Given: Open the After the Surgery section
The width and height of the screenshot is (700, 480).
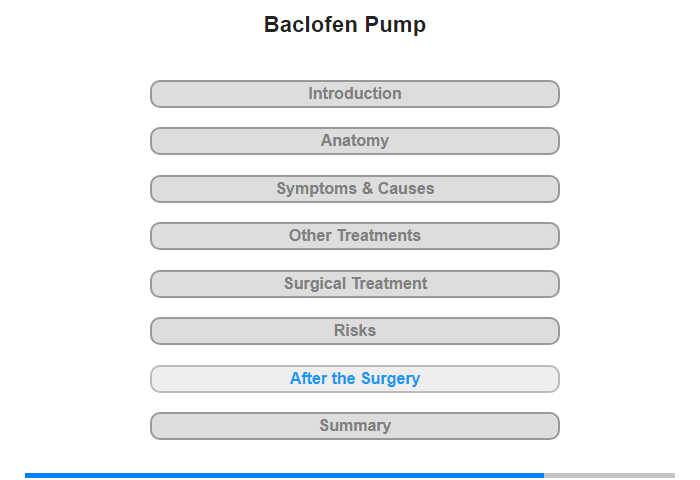Looking at the screenshot, I should (354, 379).
